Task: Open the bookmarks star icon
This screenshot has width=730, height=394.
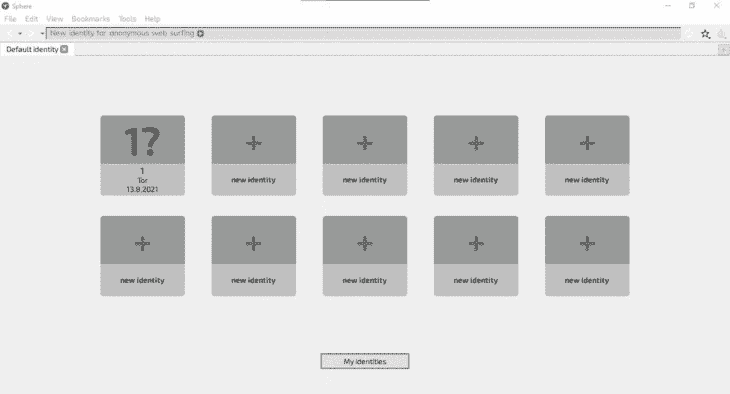Action: [x=705, y=34]
